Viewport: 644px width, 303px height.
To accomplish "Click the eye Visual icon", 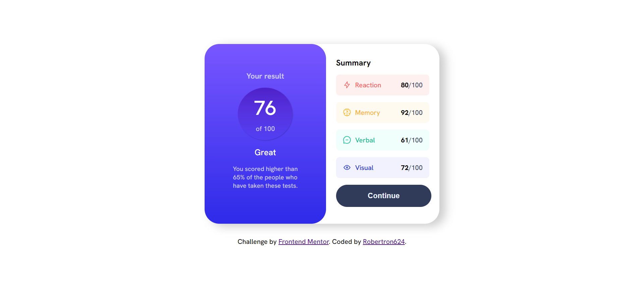I will pyautogui.click(x=347, y=167).
